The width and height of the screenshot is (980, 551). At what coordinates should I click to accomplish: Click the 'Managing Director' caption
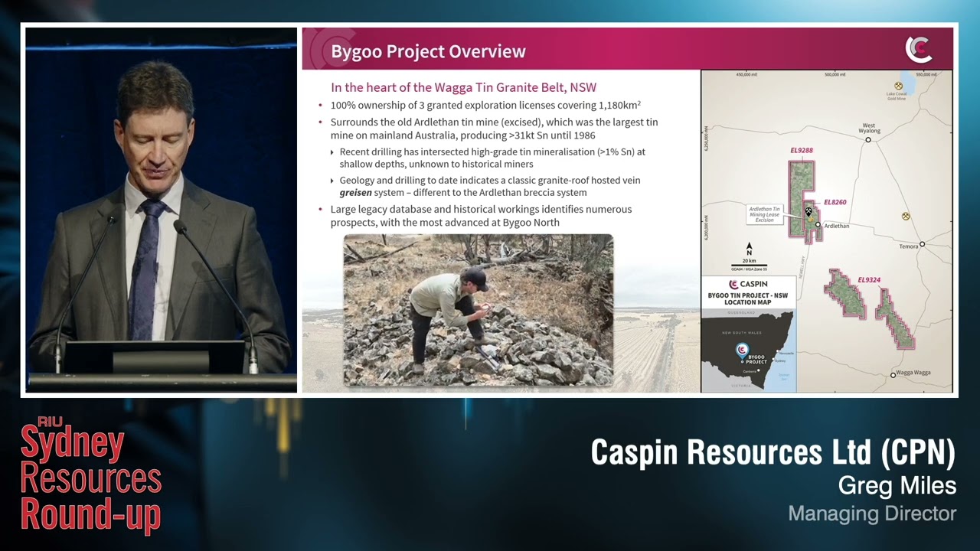(872, 514)
